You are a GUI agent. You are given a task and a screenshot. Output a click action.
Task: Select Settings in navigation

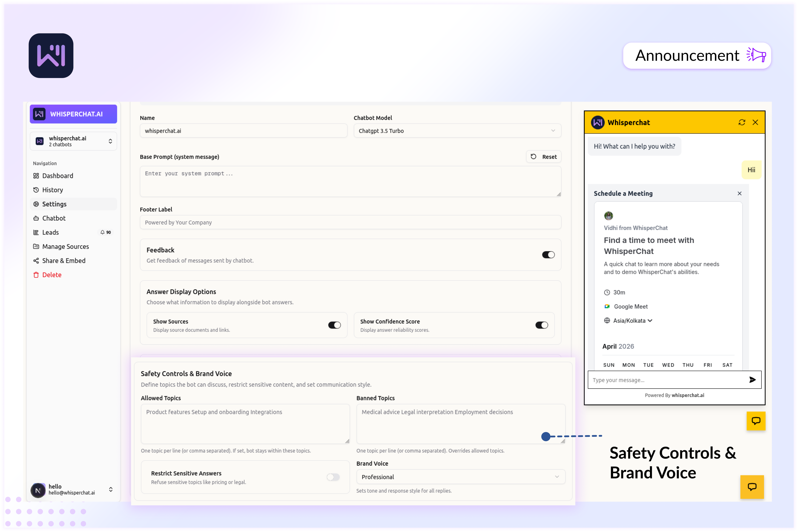(73, 204)
